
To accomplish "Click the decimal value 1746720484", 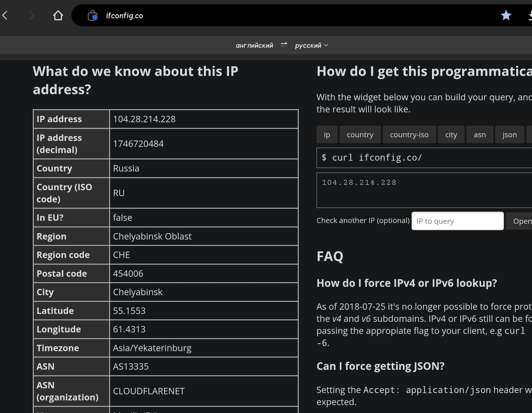I will point(138,144).
